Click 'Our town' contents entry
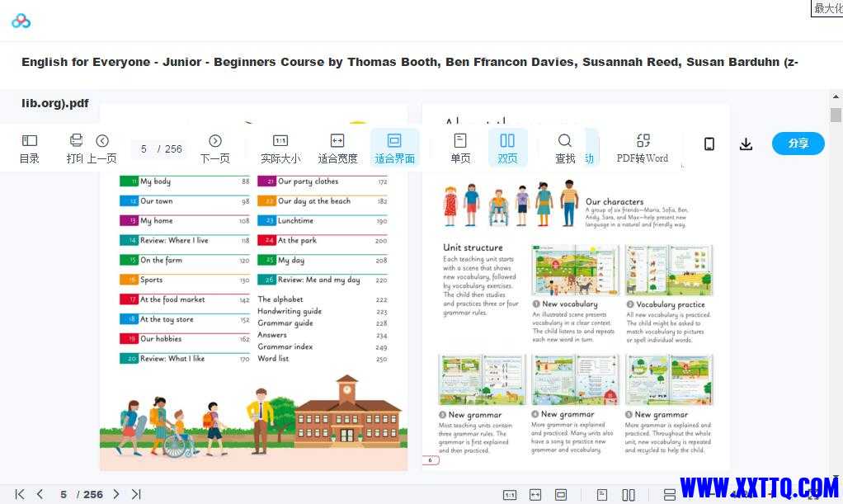Image resolution: width=843 pixels, height=504 pixels. [x=185, y=201]
